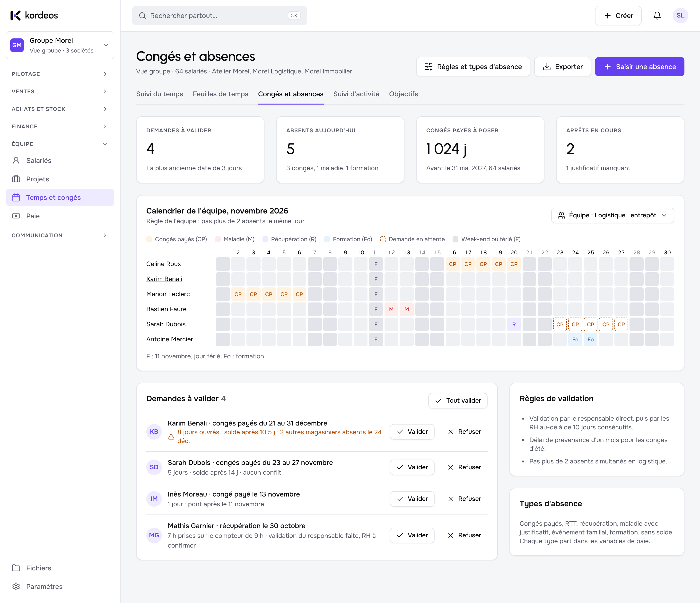Click the Congés payés legend swatch
The height and width of the screenshot is (603, 700).
click(149, 239)
